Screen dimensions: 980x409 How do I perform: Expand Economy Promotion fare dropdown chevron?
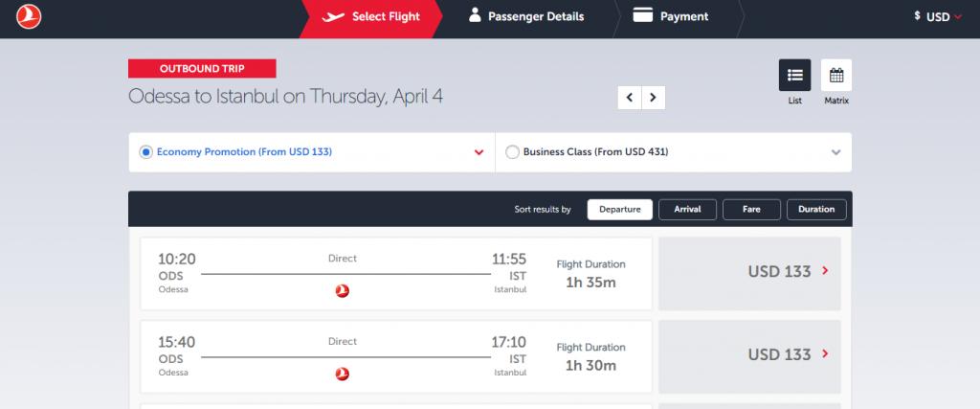[479, 152]
